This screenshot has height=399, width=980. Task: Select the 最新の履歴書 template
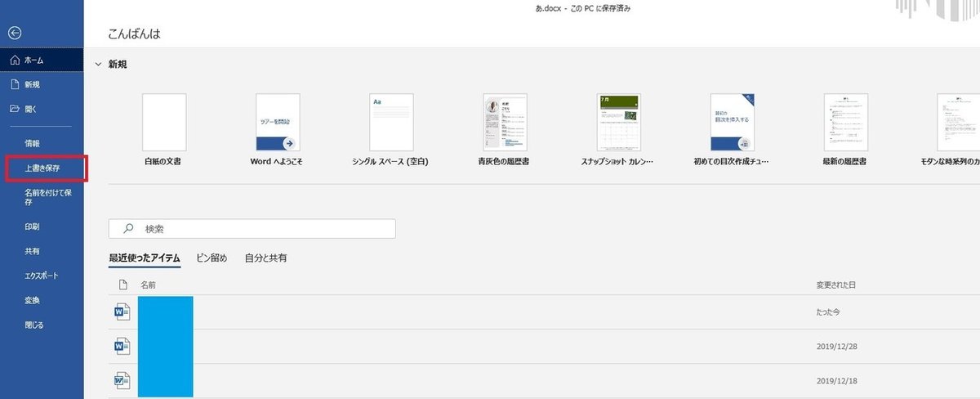[845, 130]
